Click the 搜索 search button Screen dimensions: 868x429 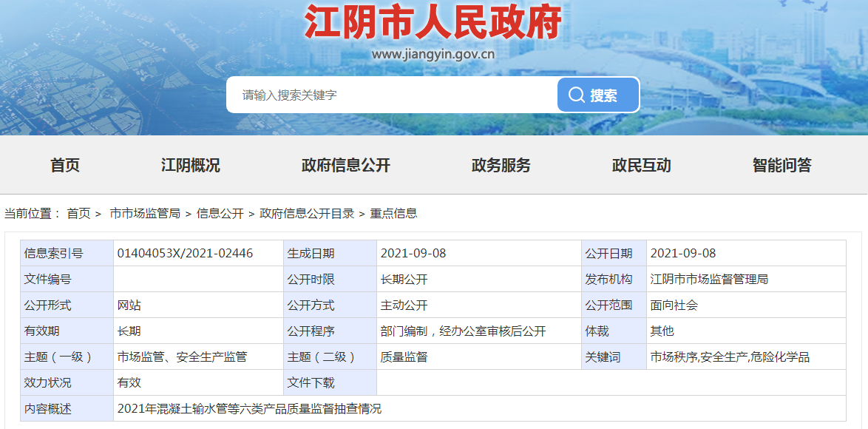(598, 95)
